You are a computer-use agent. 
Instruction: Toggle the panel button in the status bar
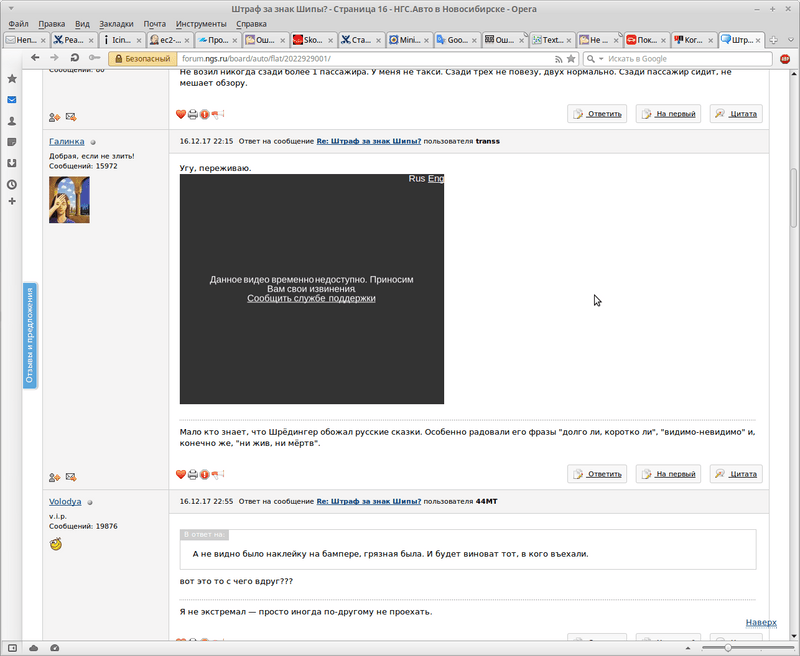tap(11, 647)
